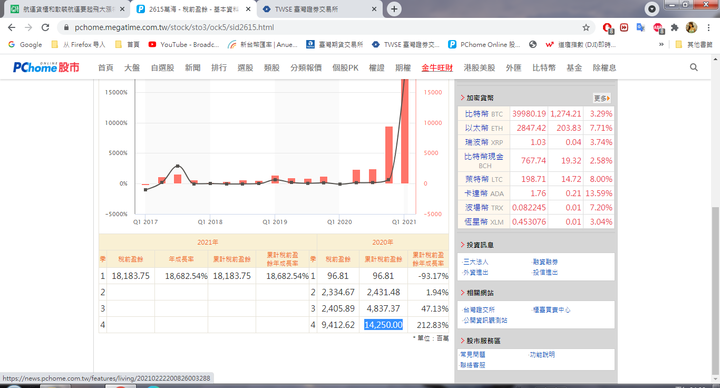Screen dimensions: 720x388
Task: Click the PChome 股市 logo
Action: (46, 67)
